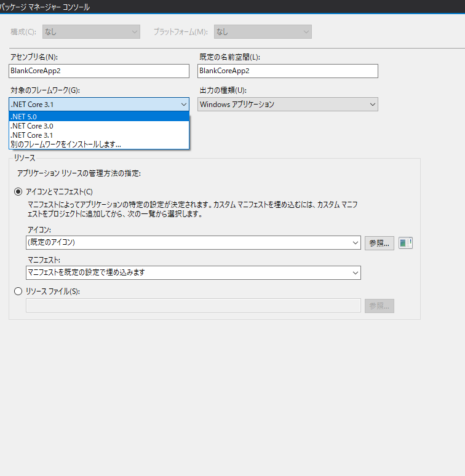
Task: Pick .NET Core 3.1 in dropdown list
Action: point(99,135)
